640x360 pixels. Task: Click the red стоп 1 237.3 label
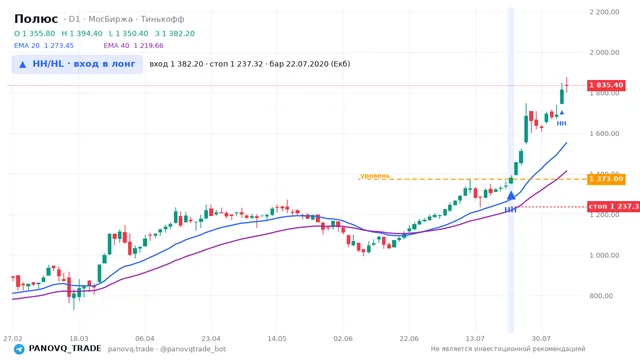[x=613, y=207]
